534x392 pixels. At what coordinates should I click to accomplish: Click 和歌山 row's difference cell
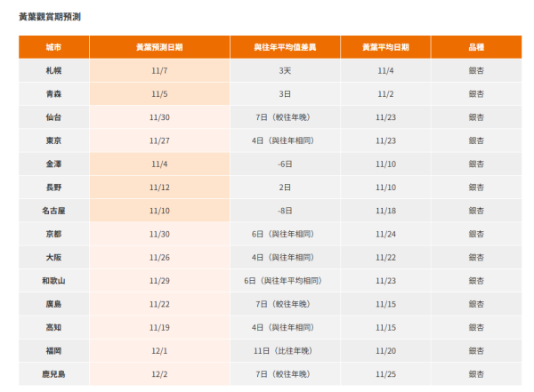coord(285,281)
